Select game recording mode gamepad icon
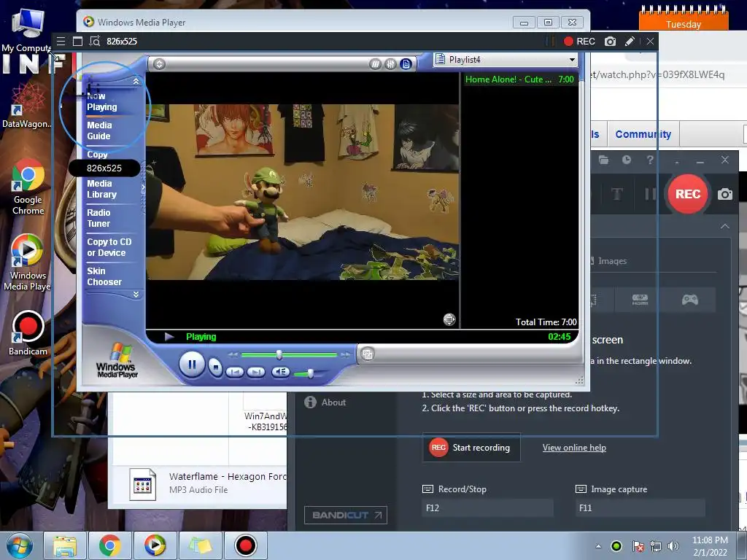The image size is (747, 560). click(690, 300)
